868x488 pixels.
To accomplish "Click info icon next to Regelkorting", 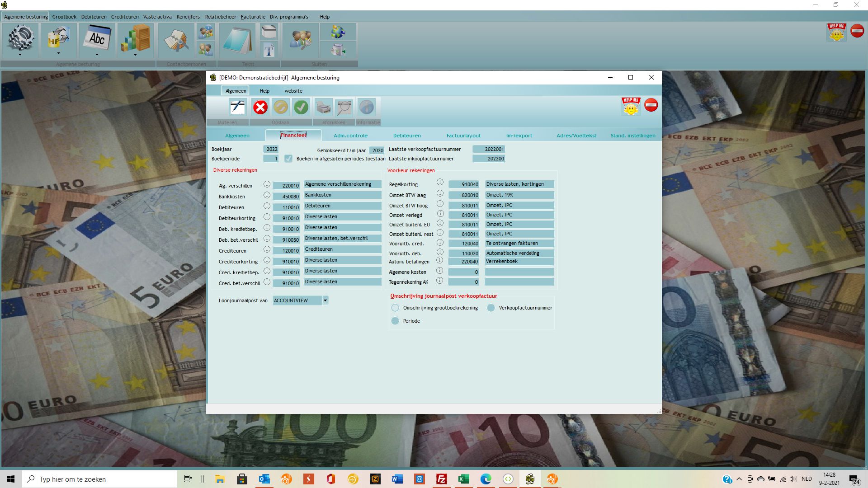I will [x=440, y=182].
